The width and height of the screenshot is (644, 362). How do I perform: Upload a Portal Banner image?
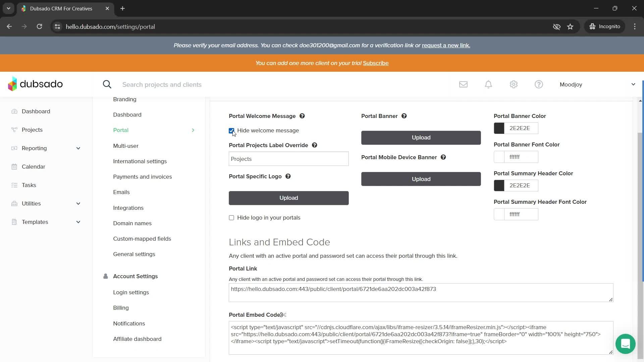tap(421, 138)
